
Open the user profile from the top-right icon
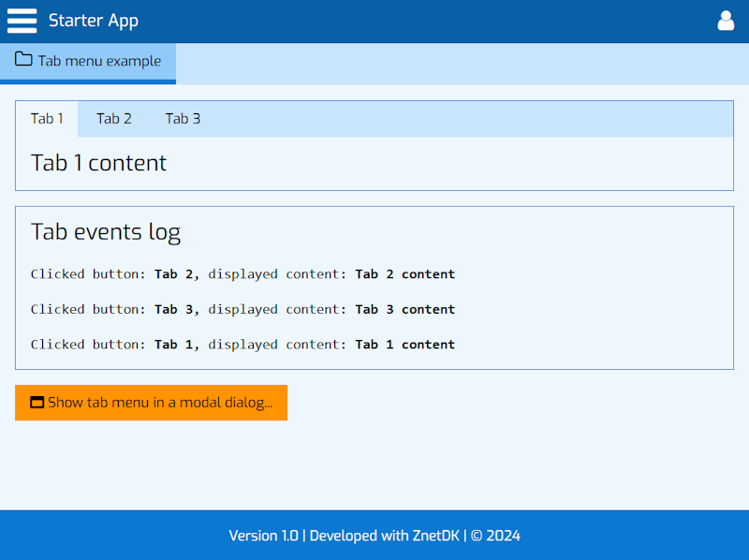tap(727, 20)
